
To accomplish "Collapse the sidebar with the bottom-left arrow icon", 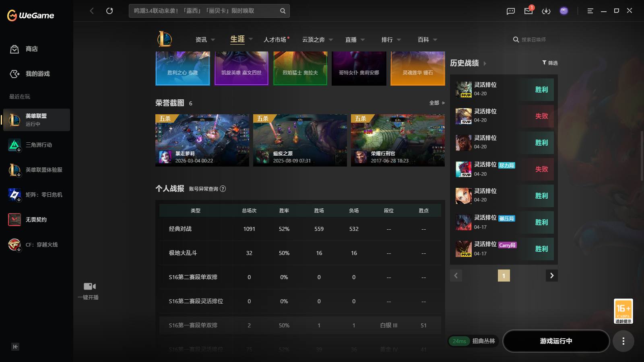I will pos(15,347).
